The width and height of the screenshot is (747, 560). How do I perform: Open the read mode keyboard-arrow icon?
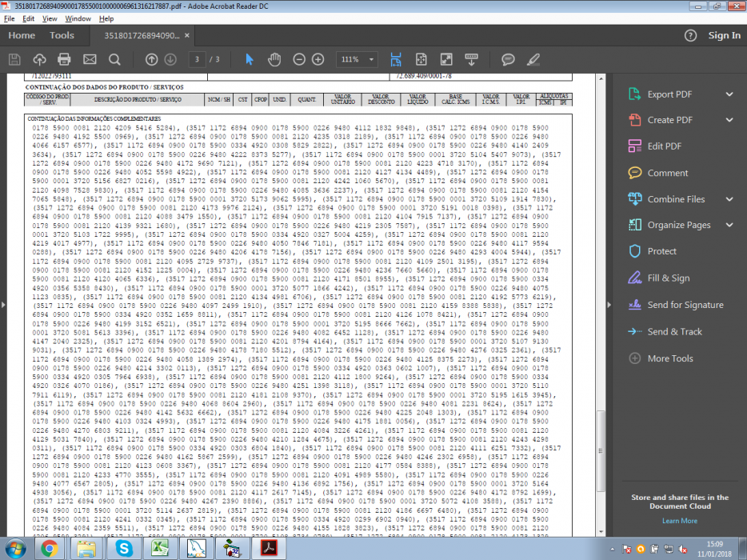(472, 59)
